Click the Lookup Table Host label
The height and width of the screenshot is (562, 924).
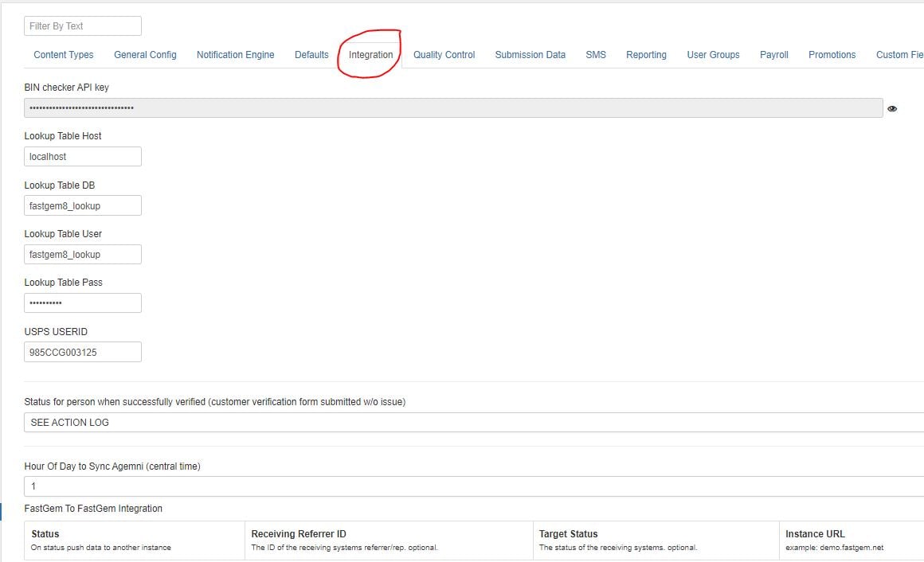[63, 136]
